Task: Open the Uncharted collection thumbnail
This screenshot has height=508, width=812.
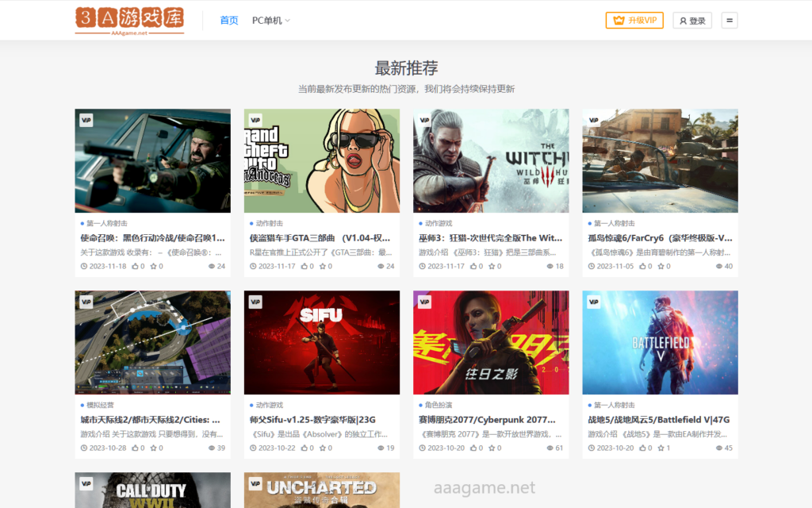Action: (x=322, y=490)
